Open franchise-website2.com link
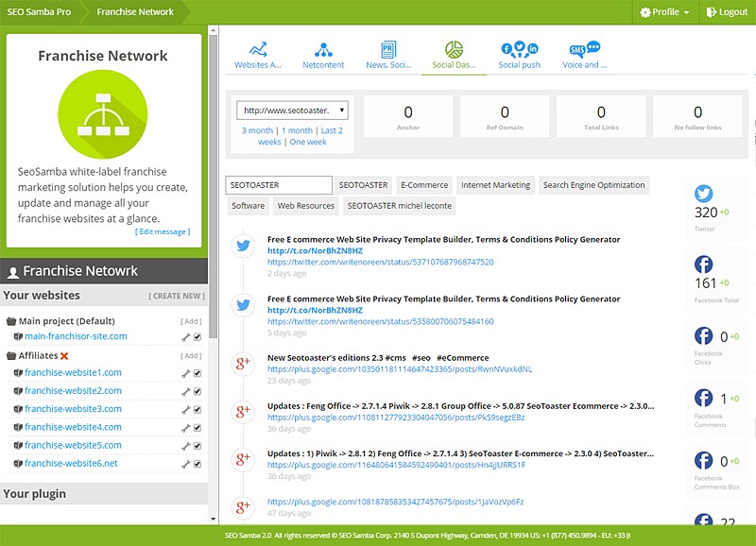This screenshot has width=756, height=546. click(x=74, y=391)
